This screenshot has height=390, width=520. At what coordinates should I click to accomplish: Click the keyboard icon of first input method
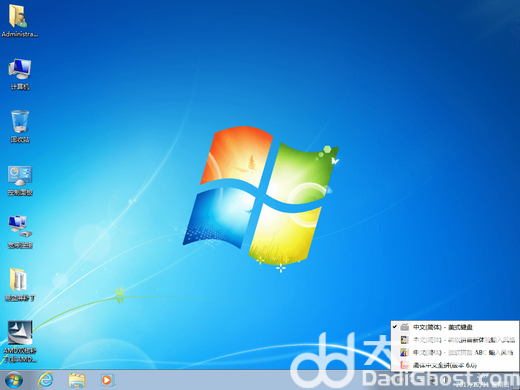[405, 327]
